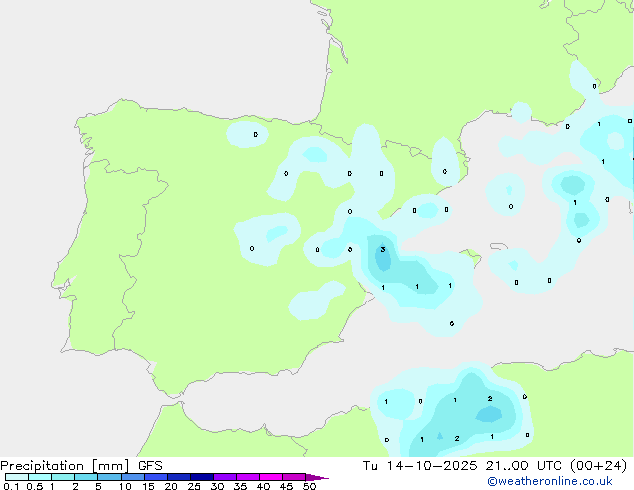Select the magenta swatch between 40 and 45
Image resolution: width=634 pixels, height=490 pixels.
(x=271, y=477)
